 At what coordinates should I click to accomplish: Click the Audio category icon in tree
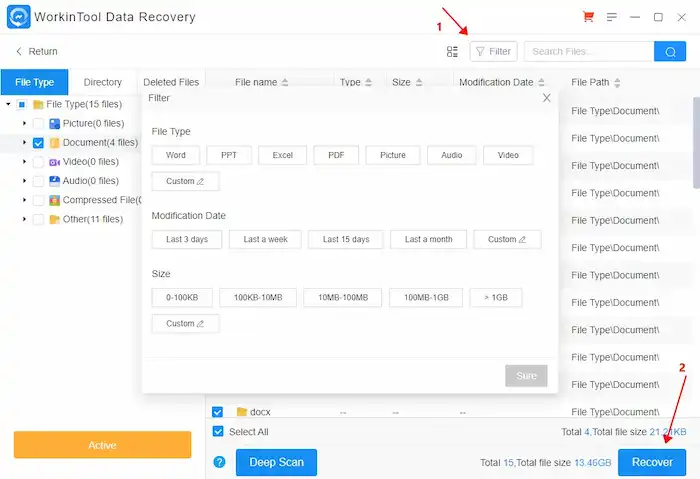click(x=54, y=181)
